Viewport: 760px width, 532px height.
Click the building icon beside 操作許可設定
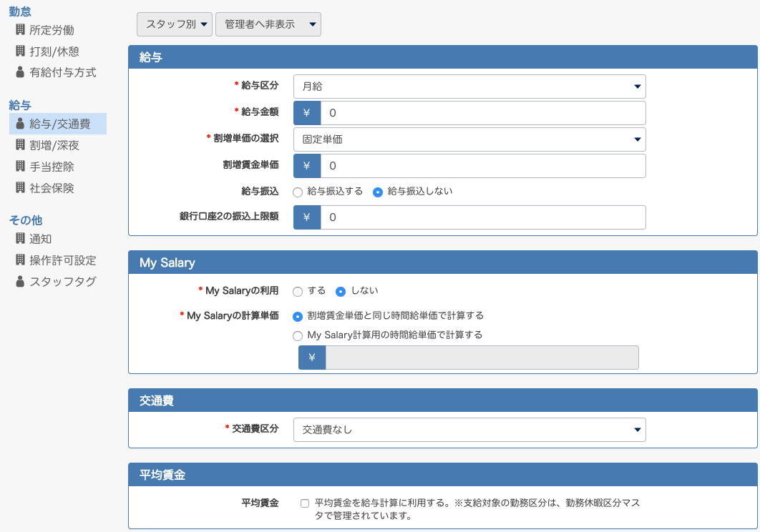point(20,260)
